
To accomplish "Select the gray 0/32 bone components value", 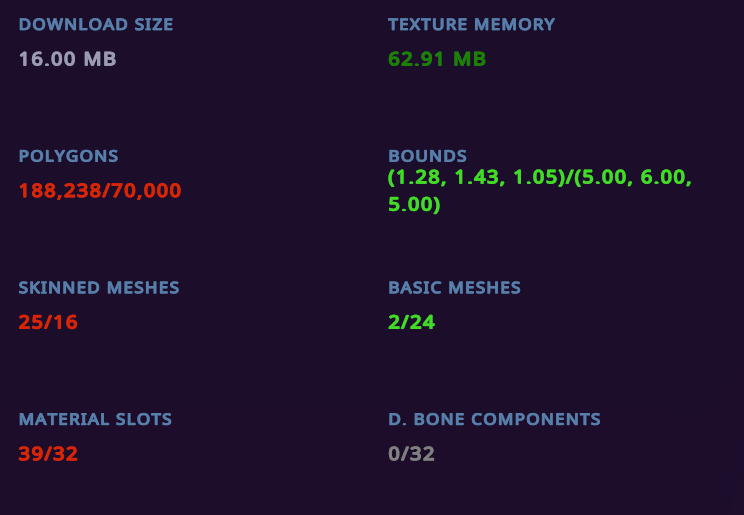I will pos(411,454).
